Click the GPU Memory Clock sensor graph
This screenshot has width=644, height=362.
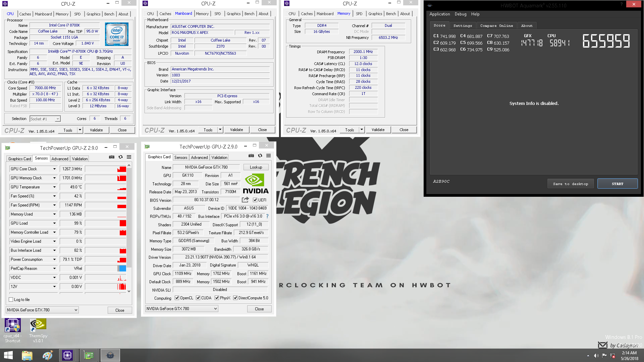[x=105, y=178]
